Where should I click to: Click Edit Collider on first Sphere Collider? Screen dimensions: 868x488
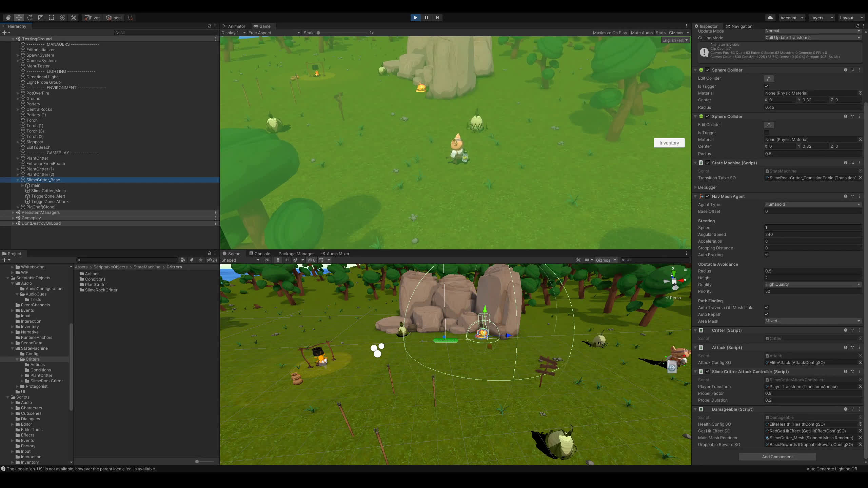769,79
